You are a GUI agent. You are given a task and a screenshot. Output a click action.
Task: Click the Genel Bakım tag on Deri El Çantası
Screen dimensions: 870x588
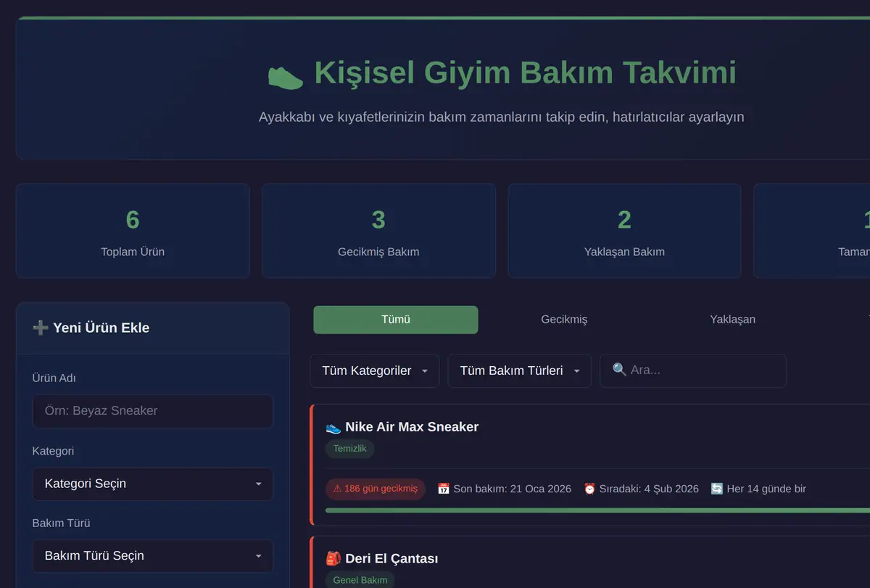[x=360, y=580]
